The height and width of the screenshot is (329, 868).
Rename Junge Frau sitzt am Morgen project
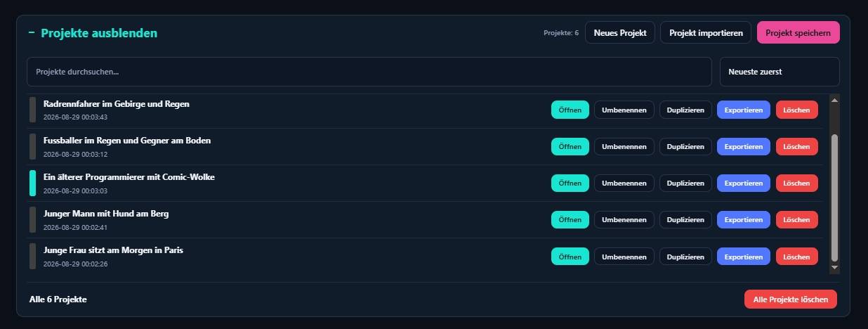click(624, 257)
